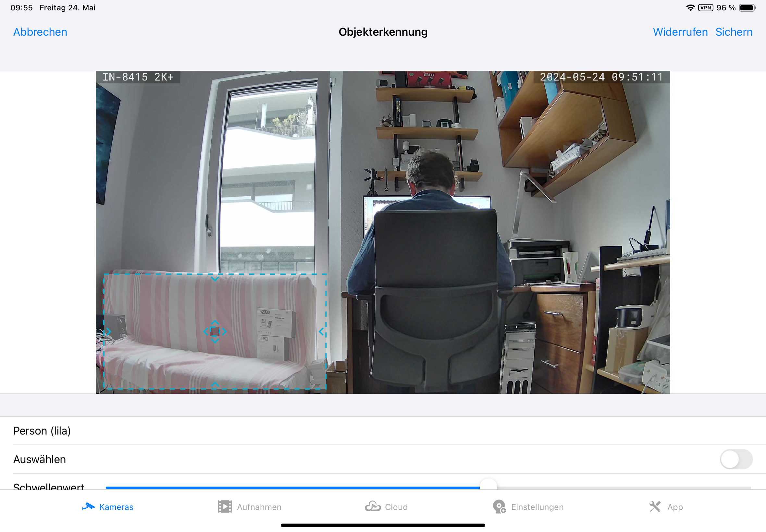Image resolution: width=766 pixels, height=532 pixels.
Task: Click the right edge resize chevron of selection
Action: (x=321, y=331)
